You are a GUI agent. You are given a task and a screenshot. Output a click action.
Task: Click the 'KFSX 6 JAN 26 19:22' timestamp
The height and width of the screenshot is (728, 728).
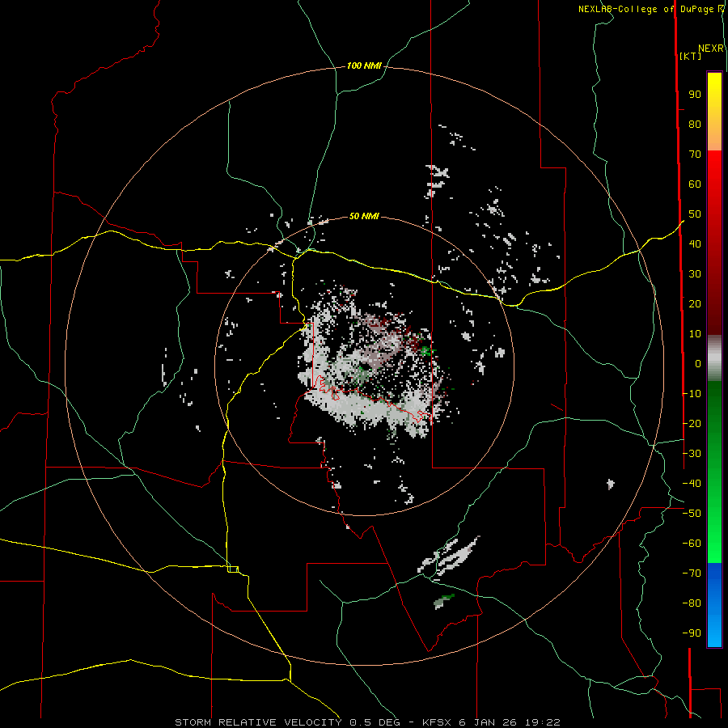[x=491, y=722]
